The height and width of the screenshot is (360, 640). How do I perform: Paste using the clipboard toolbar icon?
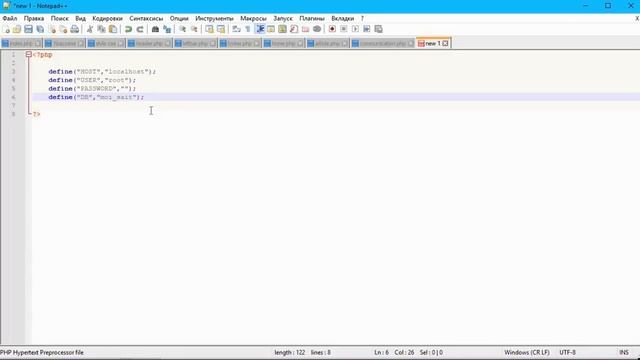click(x=113, y=29)
